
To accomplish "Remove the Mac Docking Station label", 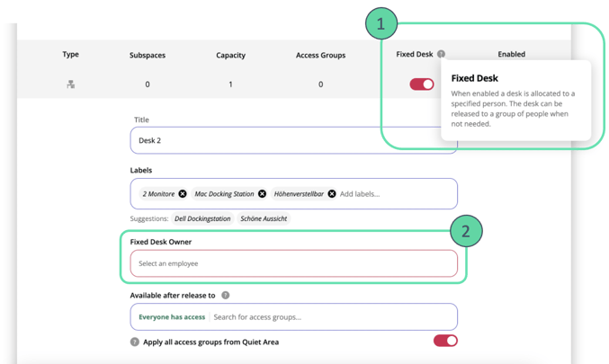I will pyautogui.click(x=263, y=194).
